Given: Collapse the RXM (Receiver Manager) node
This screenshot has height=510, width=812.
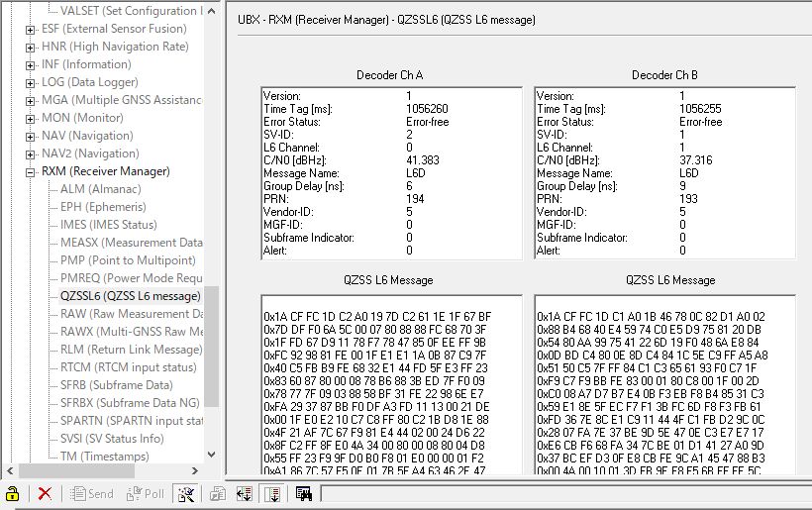Looking at the screenshot, I should 30,171.
